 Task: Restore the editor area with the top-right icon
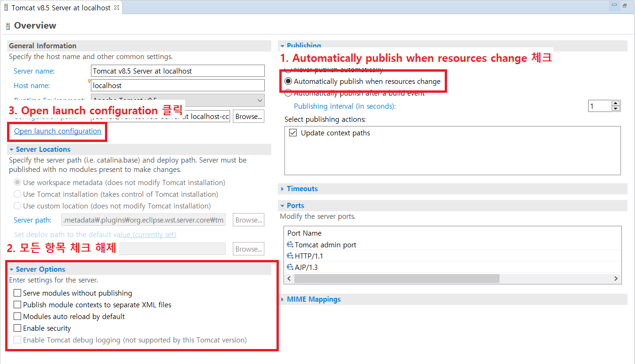pos(625,6)
